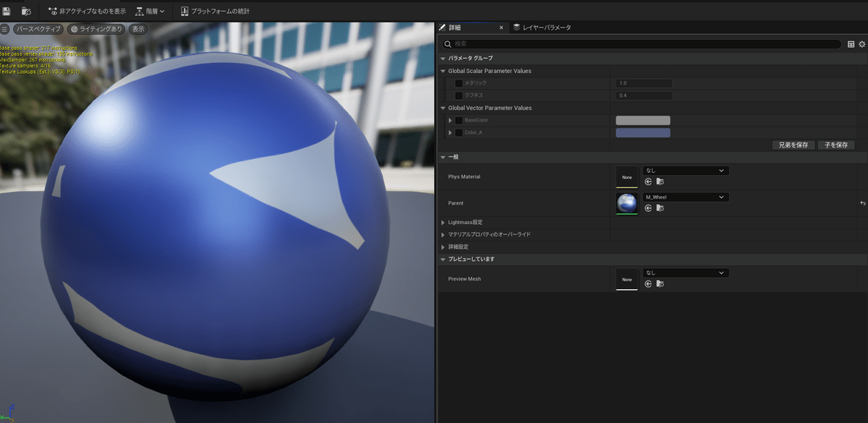The image size is (868, 423).
Task: Reset Parent property to default arrow
Action: [863, 203]
